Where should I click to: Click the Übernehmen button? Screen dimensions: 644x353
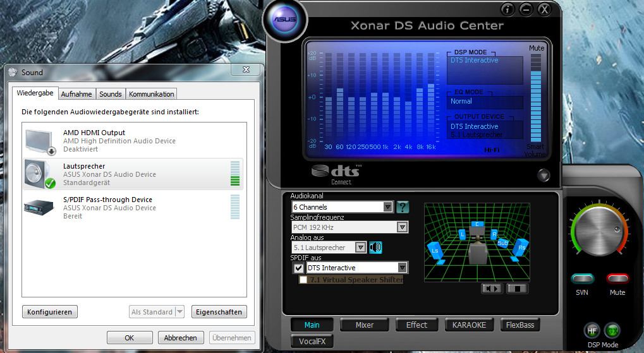point(232,338)
